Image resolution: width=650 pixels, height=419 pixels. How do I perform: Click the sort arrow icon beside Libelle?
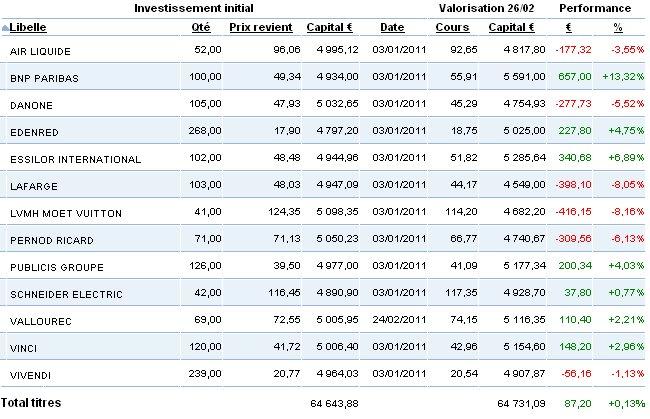point(5,28)
